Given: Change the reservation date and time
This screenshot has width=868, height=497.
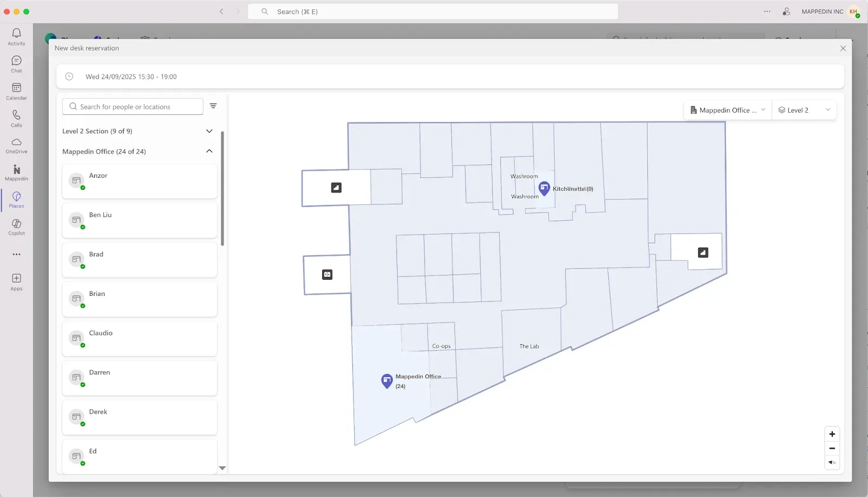Looking at the screenshot, I should [450, 76].
